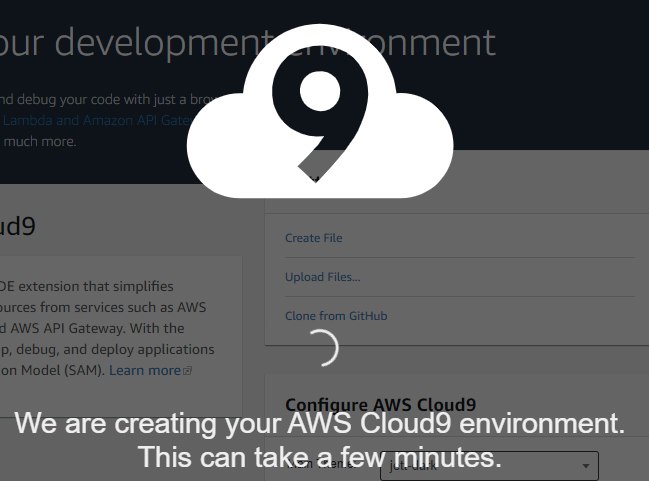Click the Cloud9 toolkit card heading on left
649x481 pixels.
[18, 226]
